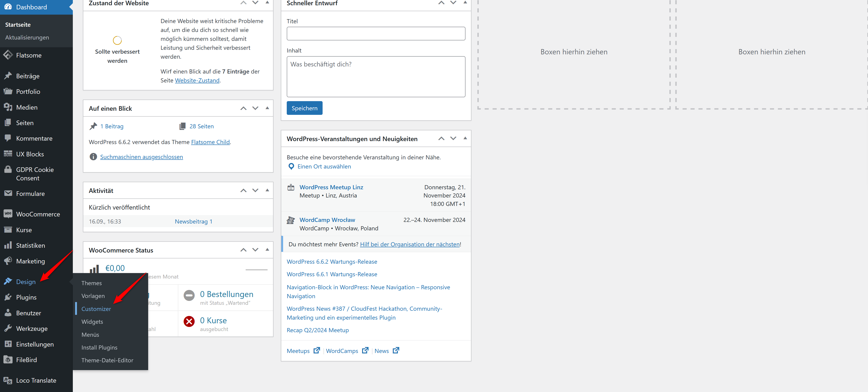Open the Newsbeitrag 1 post link

(x=193, y=221)
